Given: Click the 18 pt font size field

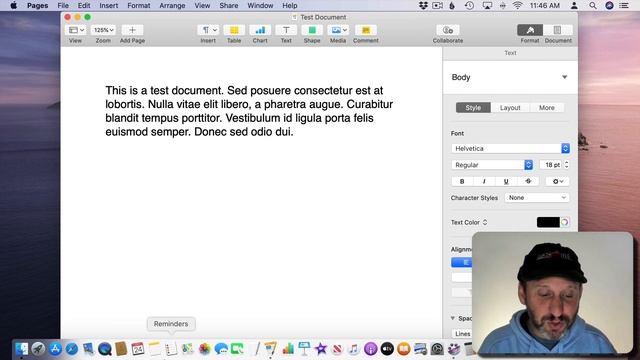Looking at the screenshot, I should point(551,165).
